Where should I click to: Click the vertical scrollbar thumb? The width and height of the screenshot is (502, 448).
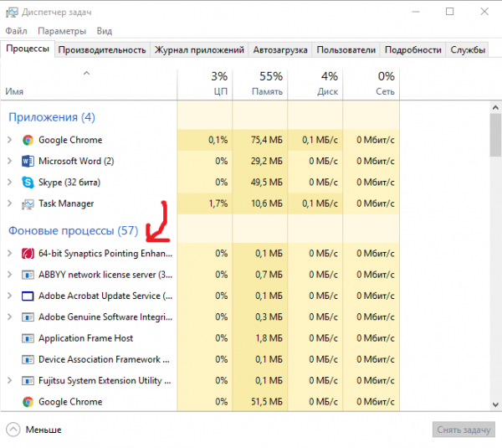(495, 135)
